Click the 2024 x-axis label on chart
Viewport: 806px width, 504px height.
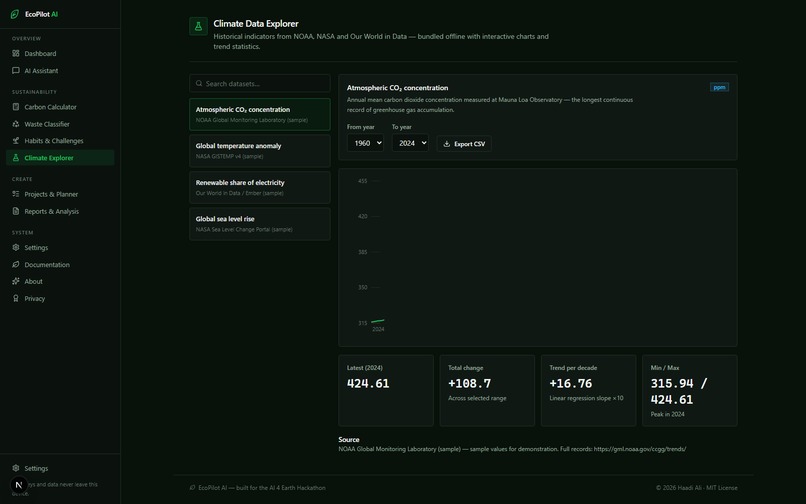pyautogui.click(x=378, y=329)
